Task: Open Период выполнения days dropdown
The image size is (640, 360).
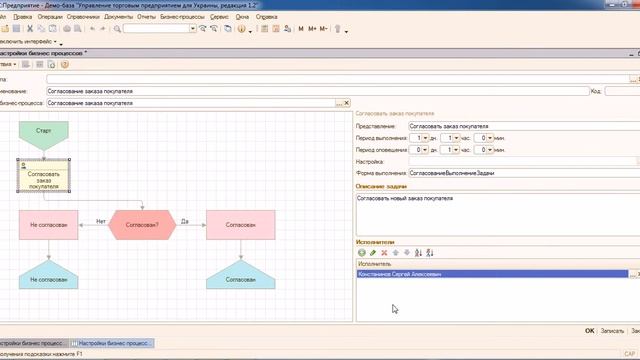Action: tap(425, 138)
